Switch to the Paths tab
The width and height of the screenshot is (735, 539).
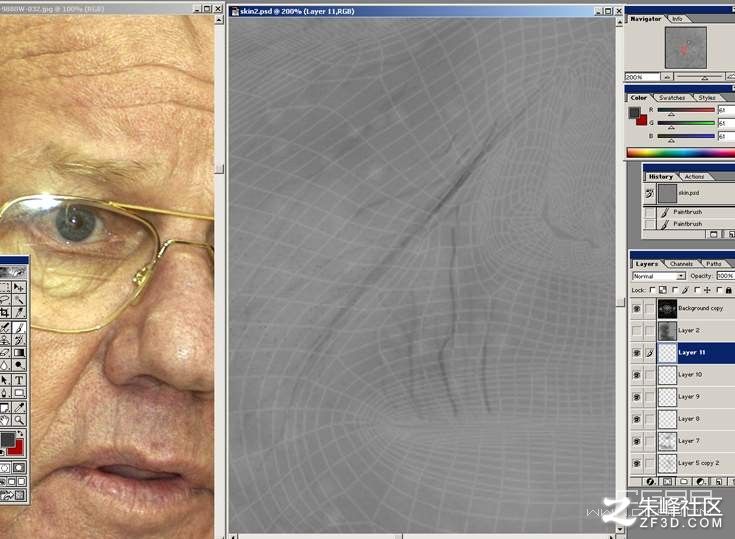coord(714,264)
